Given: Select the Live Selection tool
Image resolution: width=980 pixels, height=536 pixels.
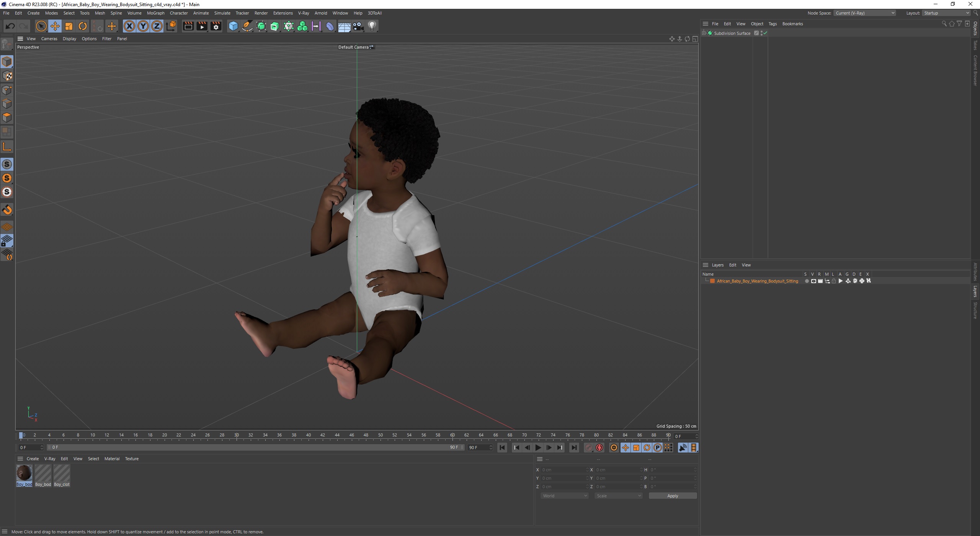Looking at the screenshot, I should 41,26.
